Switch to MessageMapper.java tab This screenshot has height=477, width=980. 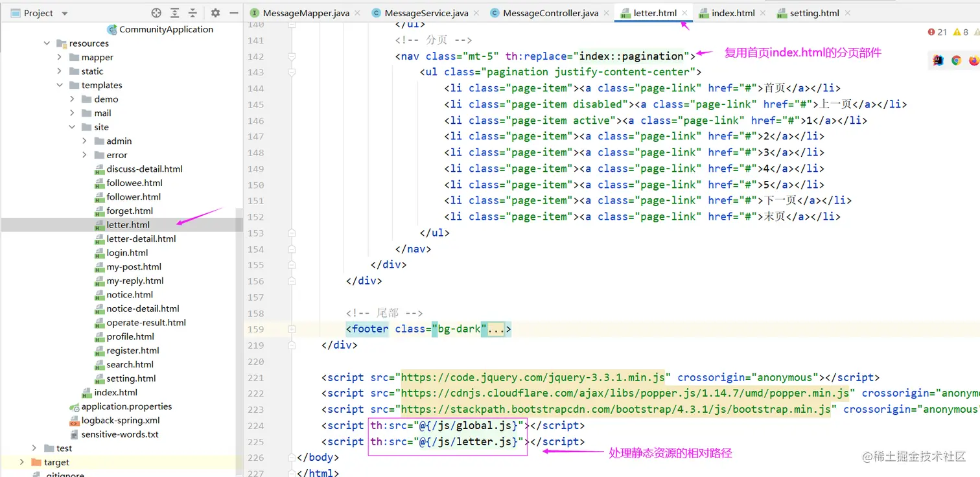pos(306,13)
